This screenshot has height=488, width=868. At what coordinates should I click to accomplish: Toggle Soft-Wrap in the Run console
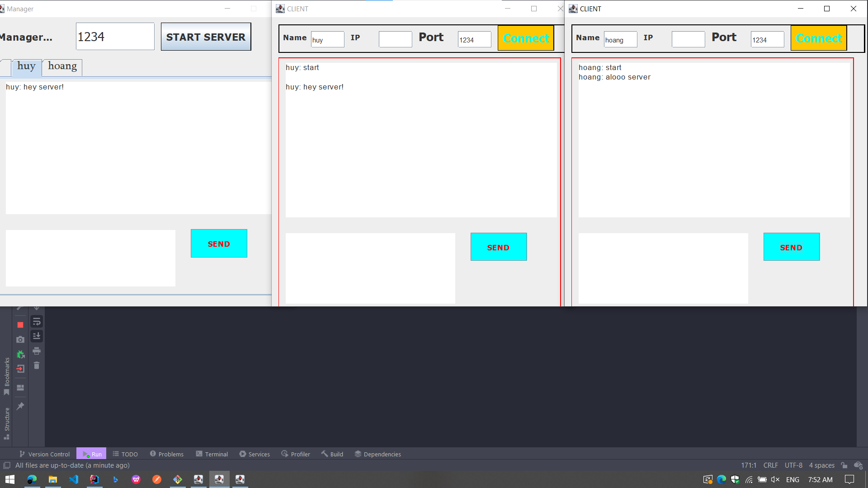[37, 322]
